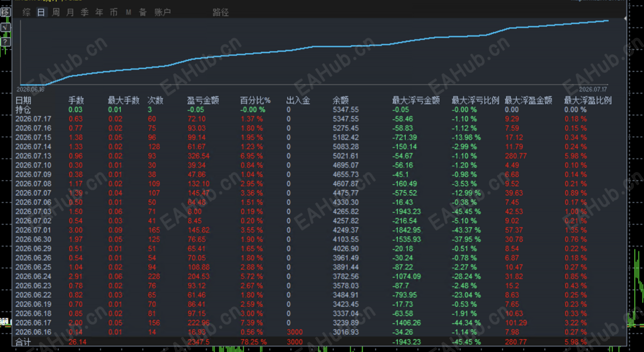Viewport: 644px width, 352px height.
Task: Select the 2026.07.10 row date
Action: click(33, 165)
